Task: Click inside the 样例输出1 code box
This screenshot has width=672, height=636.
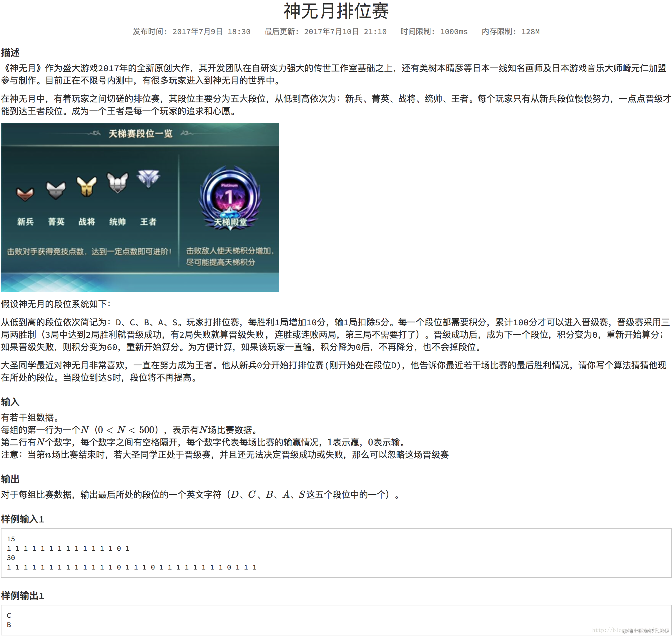Action: pos(336,620)
